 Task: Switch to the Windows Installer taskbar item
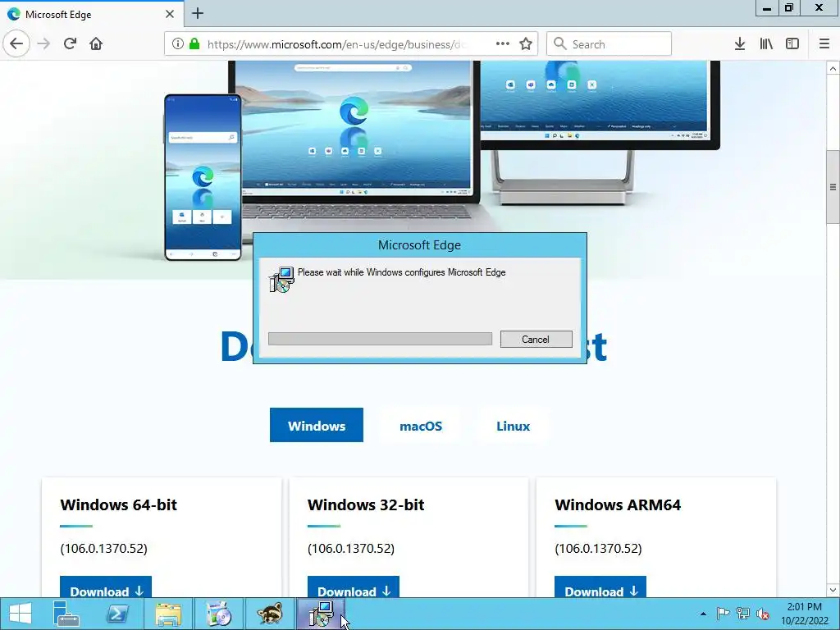tap(321, 614)
